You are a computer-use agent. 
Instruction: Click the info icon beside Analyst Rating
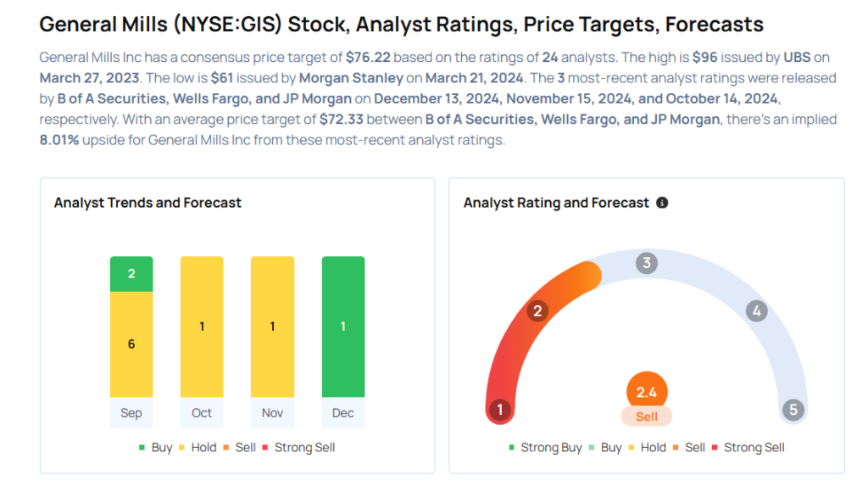(662, 204)
